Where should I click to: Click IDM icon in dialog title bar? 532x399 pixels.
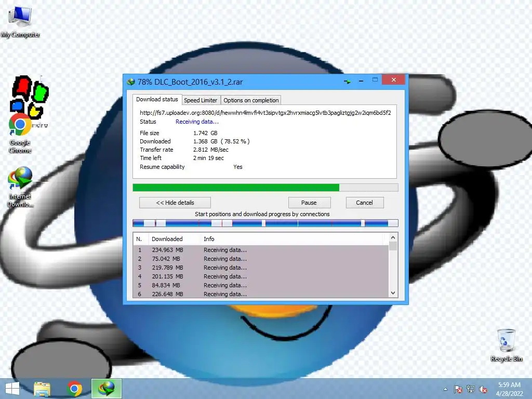click(x=131, y=82)
